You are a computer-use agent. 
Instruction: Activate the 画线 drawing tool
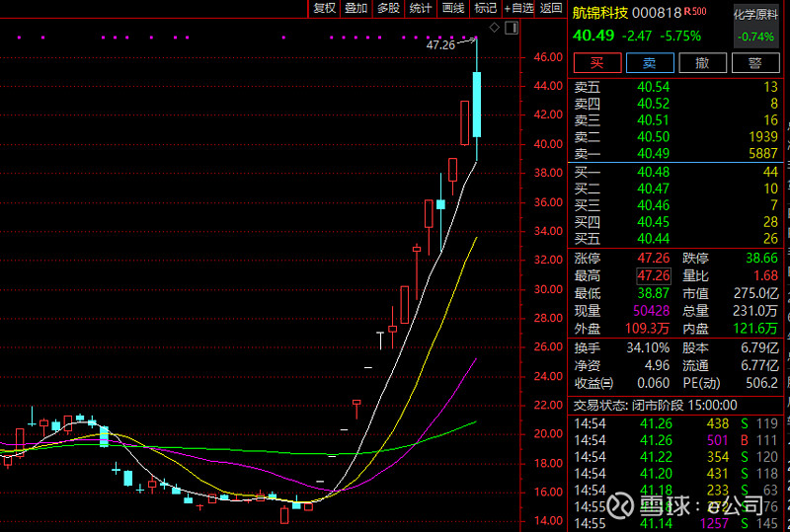click(x=453, y=8)
